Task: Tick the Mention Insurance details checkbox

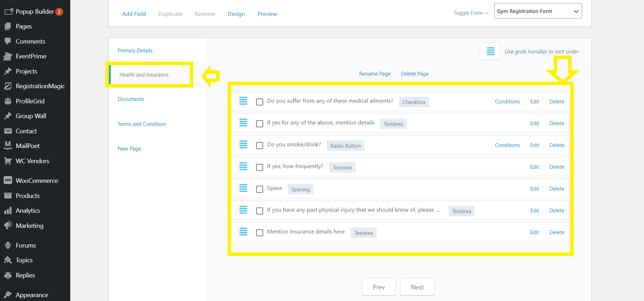Action: tap(260, 233)
